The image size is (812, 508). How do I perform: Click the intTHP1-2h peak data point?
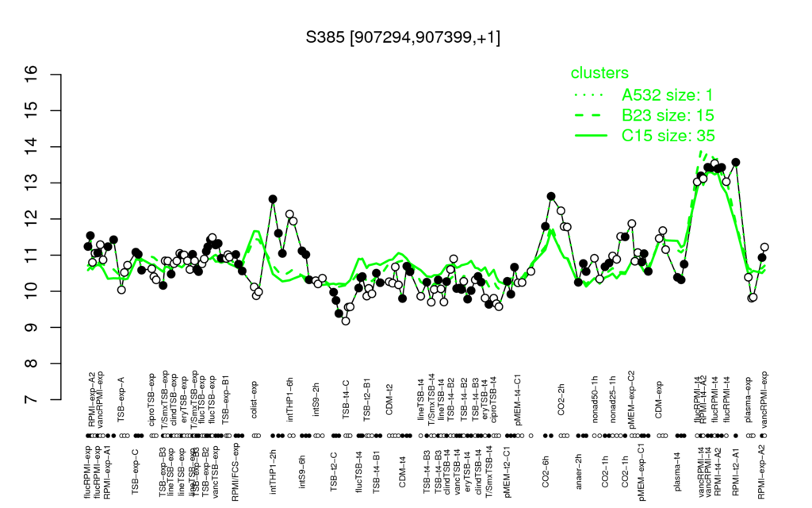(x=273, y=199)
